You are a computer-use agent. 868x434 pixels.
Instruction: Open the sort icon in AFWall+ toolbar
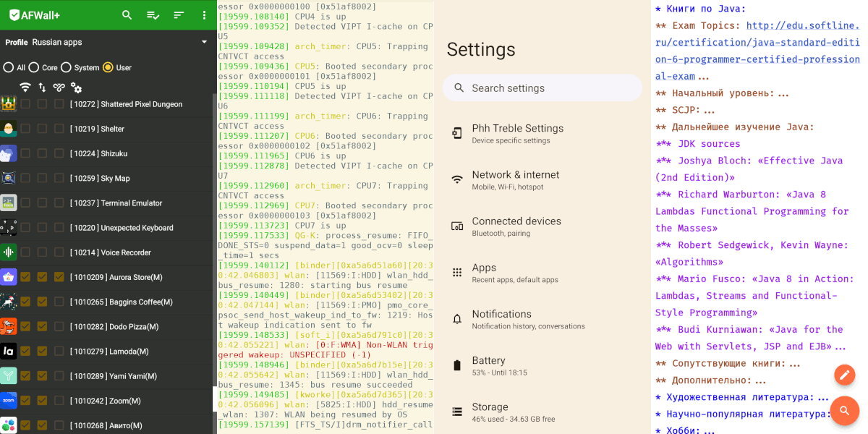[179, 14]
